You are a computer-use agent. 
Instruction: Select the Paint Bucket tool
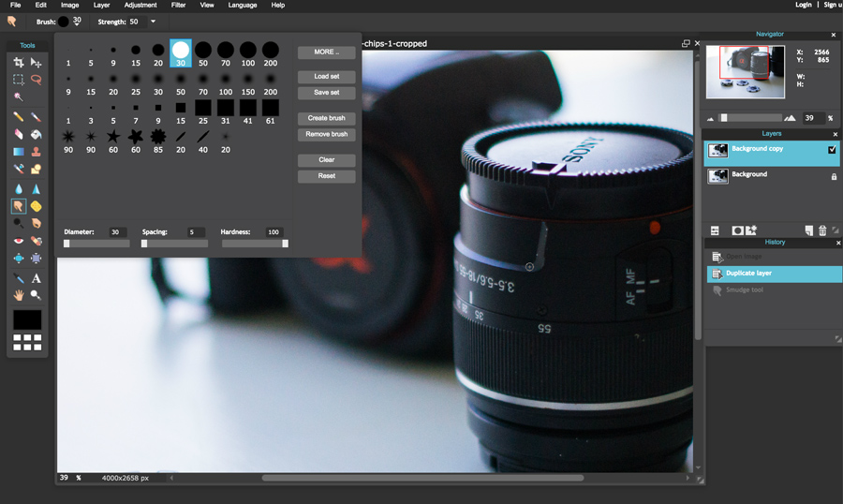36,134
